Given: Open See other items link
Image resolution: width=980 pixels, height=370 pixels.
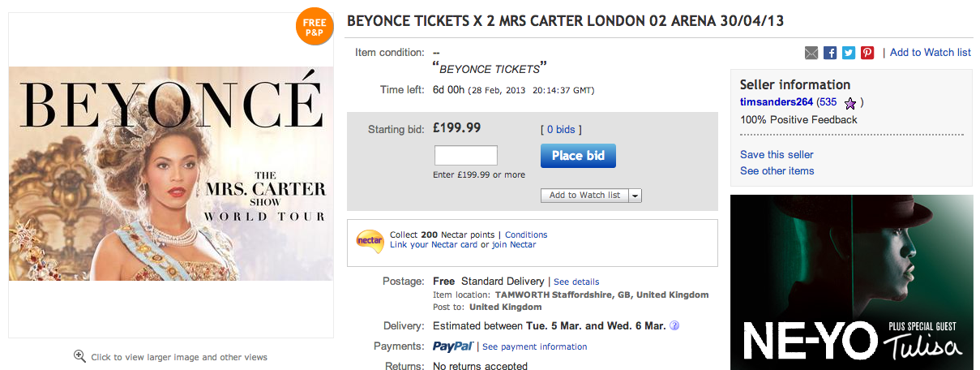Looking at the screenshot, I should (777, 171).
